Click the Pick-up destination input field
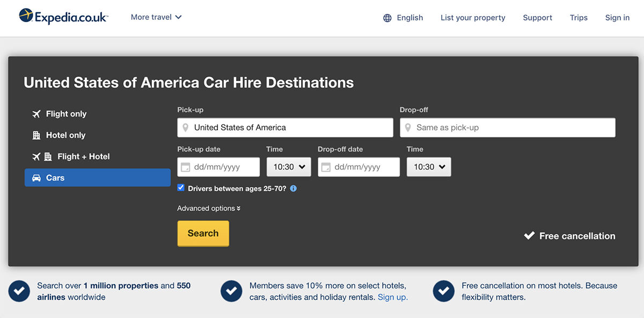The width and height of the screenshot is (644, 318). pyautogui.click(x=284, y=127)
